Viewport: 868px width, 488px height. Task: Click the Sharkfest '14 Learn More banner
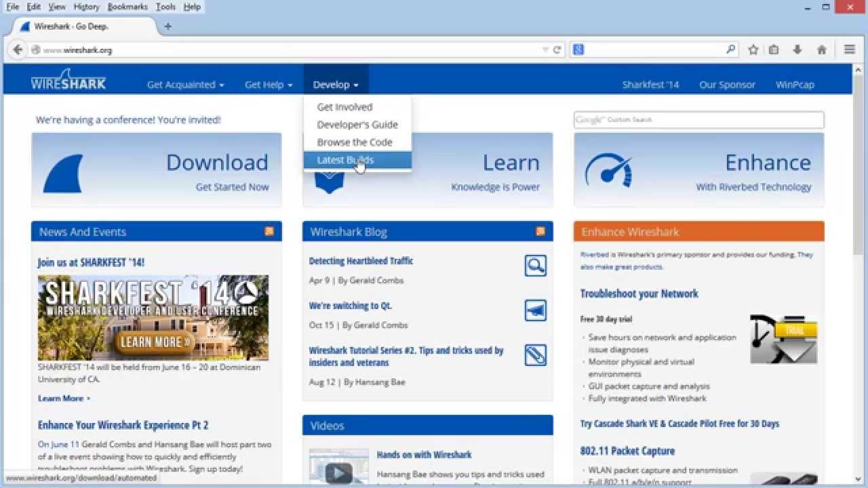(153, 317)
